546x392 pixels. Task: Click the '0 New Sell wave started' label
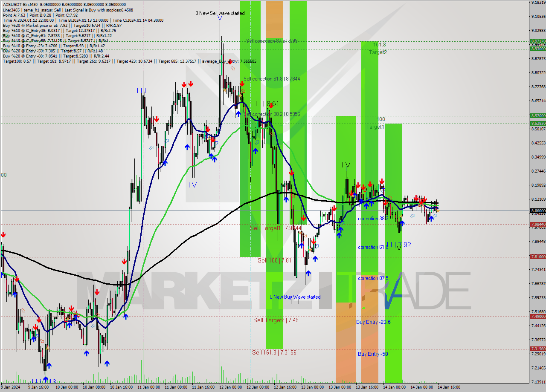click(x=220, y=13)
